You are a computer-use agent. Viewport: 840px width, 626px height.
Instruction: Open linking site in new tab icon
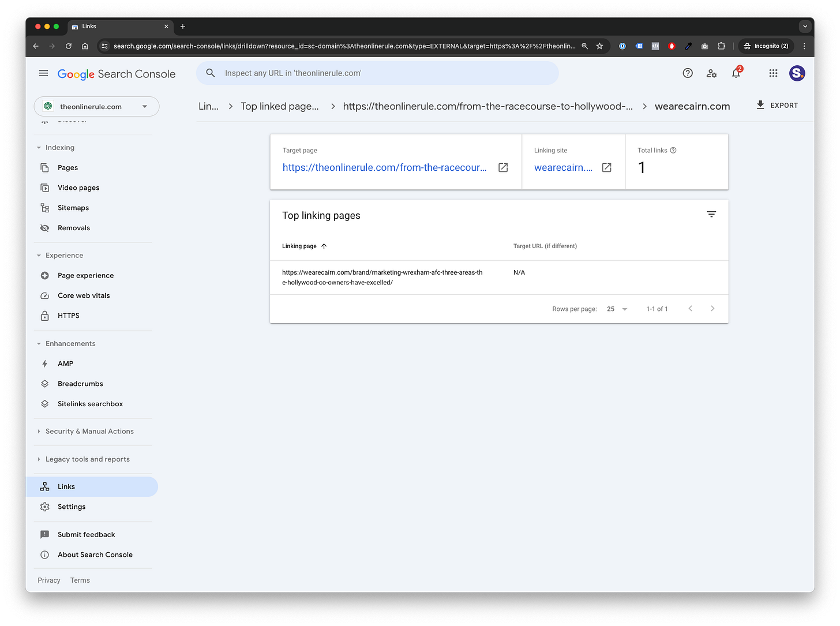point(606,167)
